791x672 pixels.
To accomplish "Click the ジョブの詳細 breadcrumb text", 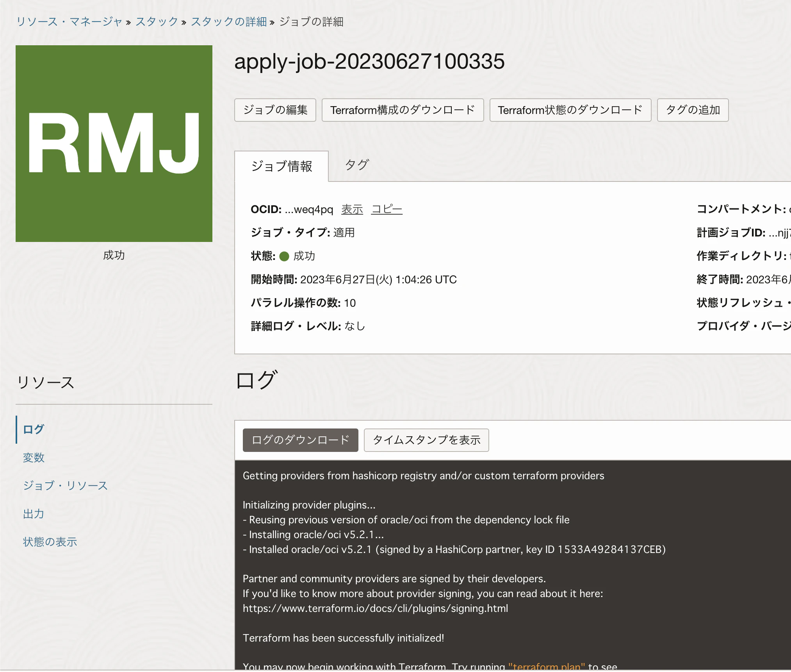I will 311,22.
